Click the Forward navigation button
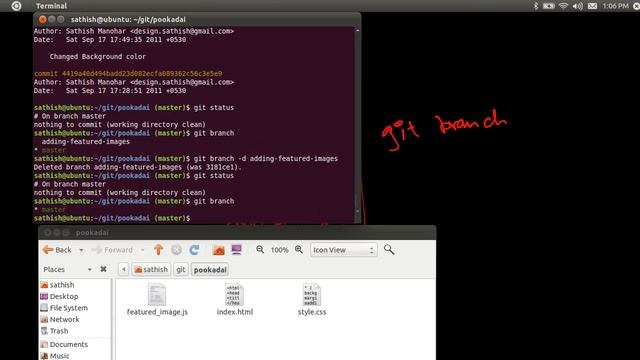The image size is (640, 360). pyautogui.click(x=113, y=250)
